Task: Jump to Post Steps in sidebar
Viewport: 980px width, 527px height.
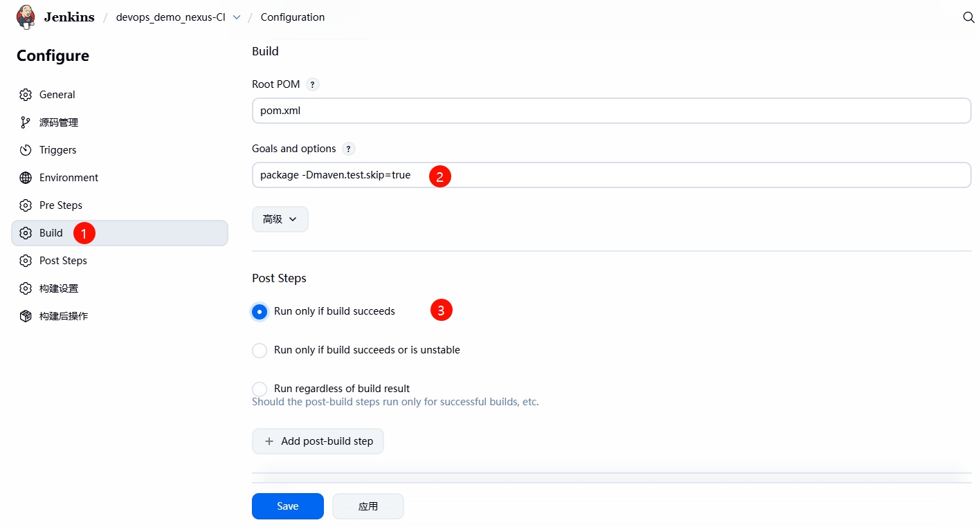Action: point(63,261)
